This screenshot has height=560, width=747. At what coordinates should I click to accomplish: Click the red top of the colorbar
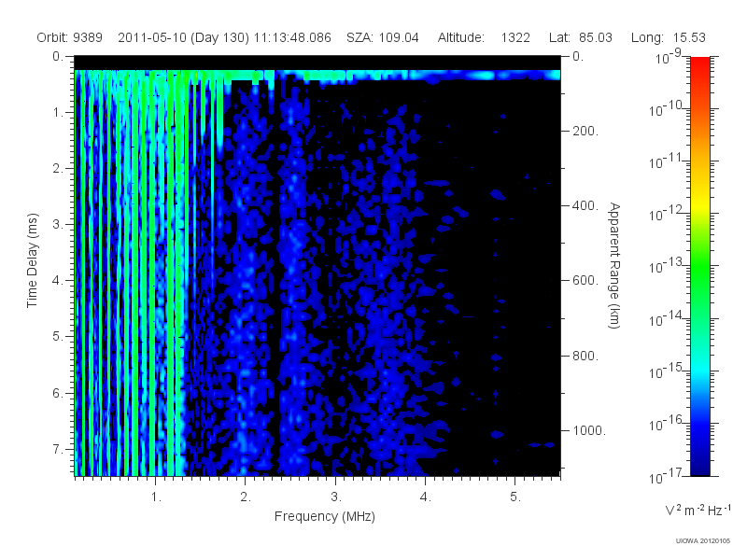700,64
